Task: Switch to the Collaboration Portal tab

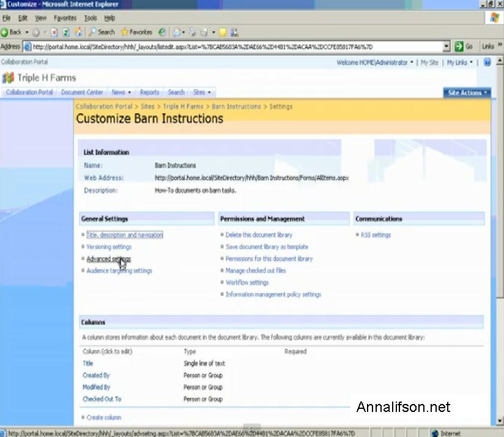Action: 29,92
